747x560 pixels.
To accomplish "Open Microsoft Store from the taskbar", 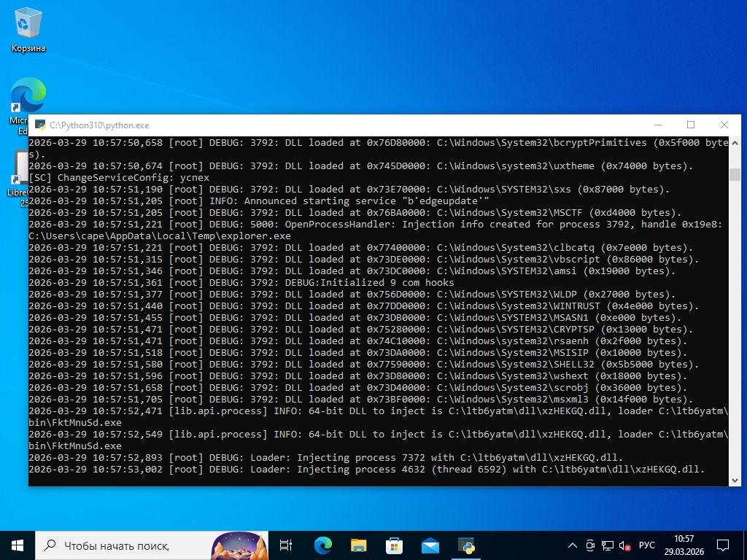I will [x=394, y=545].
